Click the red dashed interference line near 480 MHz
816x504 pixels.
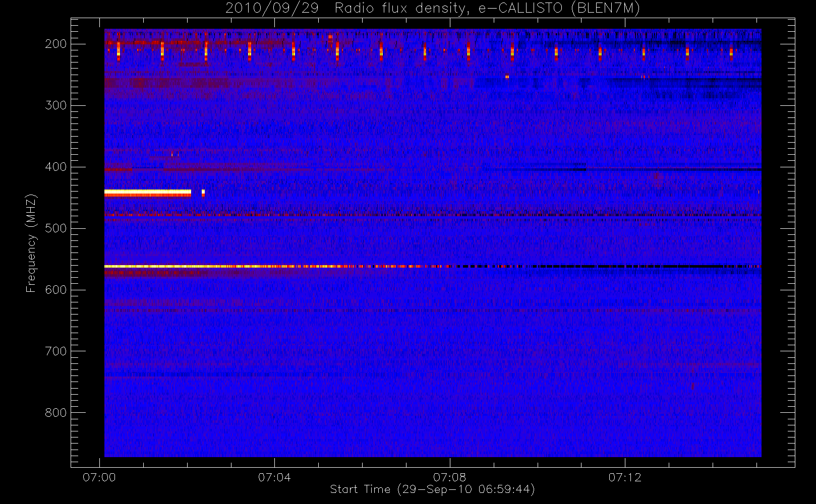(433, 215)
